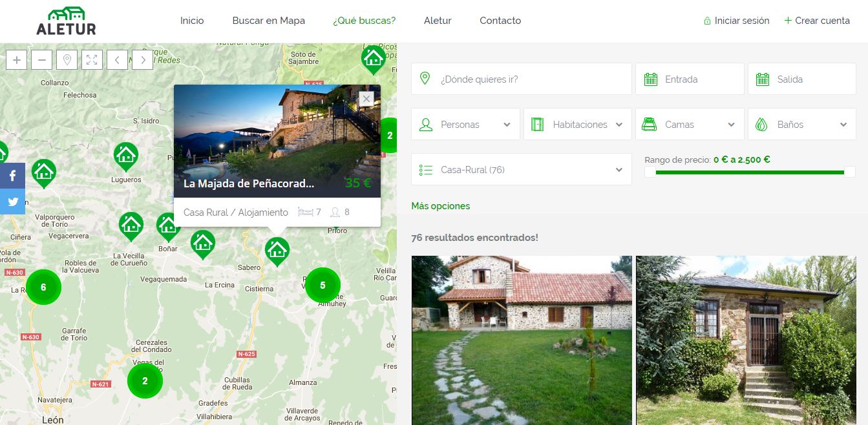Click the ALETUR logo
This screenshot has width=868, height=425.
[66, 21]
